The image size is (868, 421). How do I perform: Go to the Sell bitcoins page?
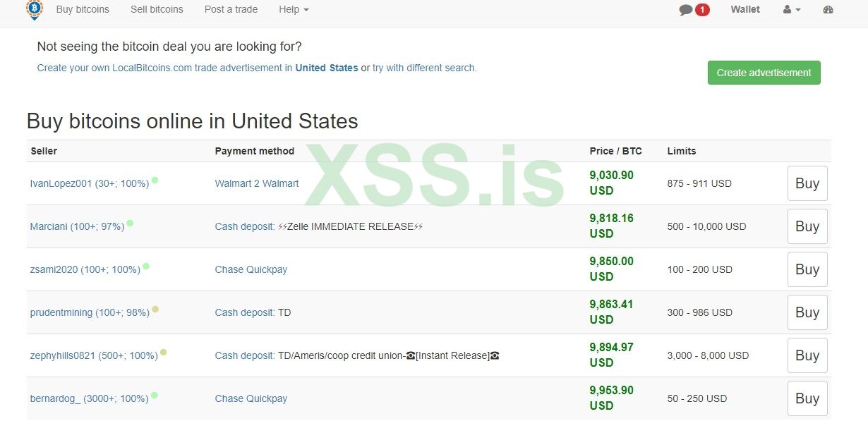[157, 10]
